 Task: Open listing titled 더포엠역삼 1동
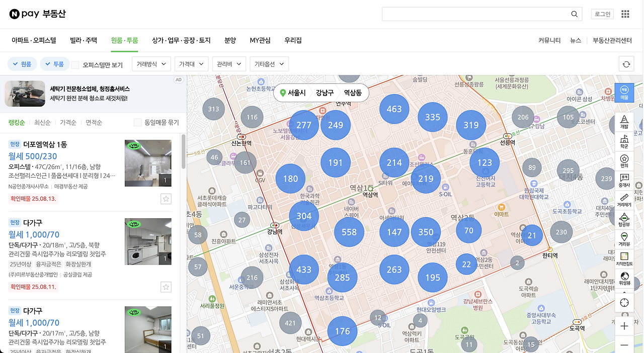45,144
